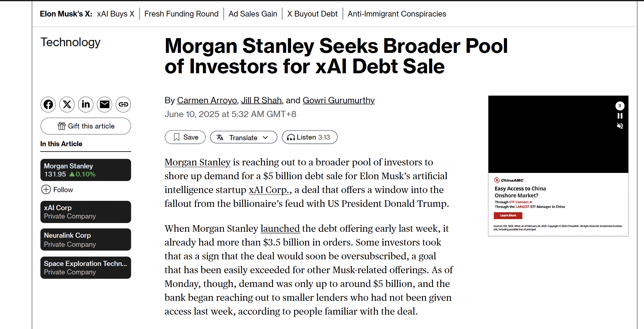This screenshot has height=329, width=644.
Task: Unmute the ad video sound
Action: (620, 126)
